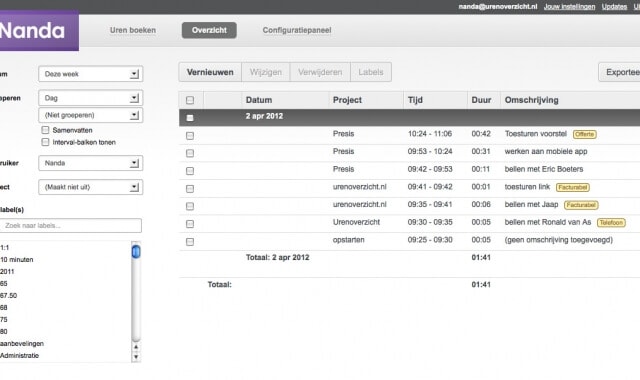Check the bellen met Ronald van As row checkbox
The width and height of the screenshot is (640, 380).
[190, 224]
